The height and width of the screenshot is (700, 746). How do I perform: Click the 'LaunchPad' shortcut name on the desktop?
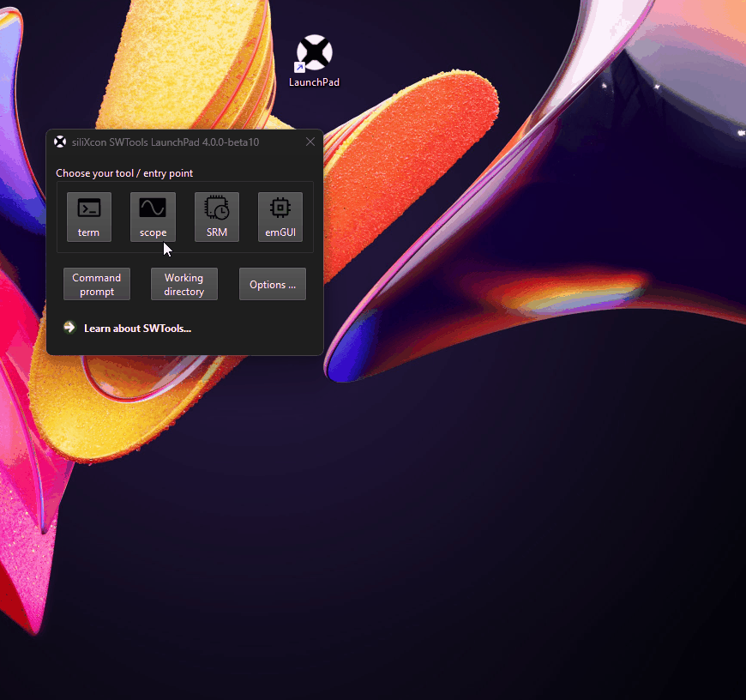(314, 82)
